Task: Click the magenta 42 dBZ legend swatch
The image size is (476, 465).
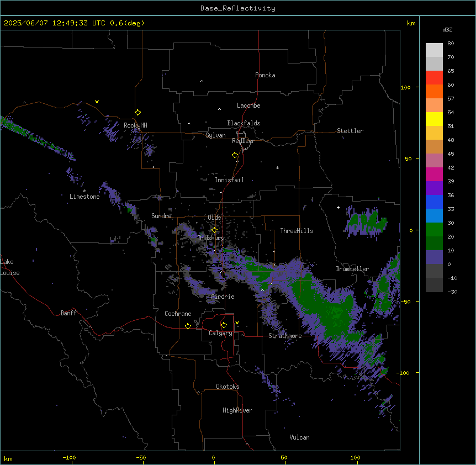Action: 434,174
